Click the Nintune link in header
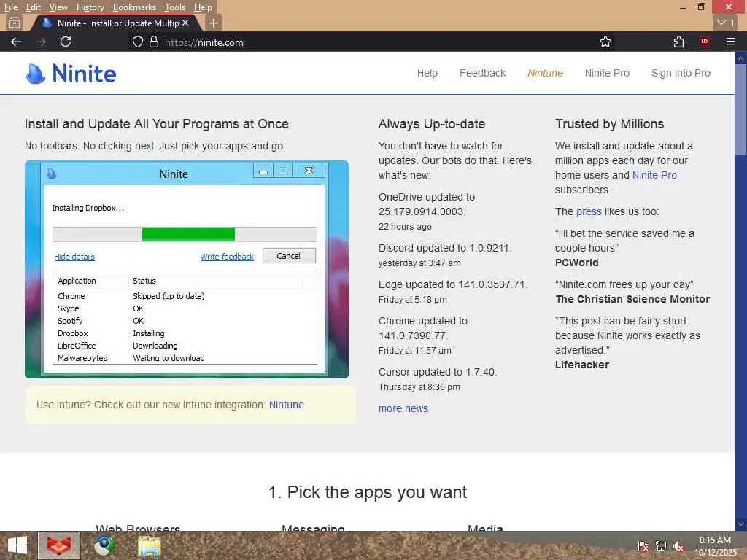 [545, 73]
